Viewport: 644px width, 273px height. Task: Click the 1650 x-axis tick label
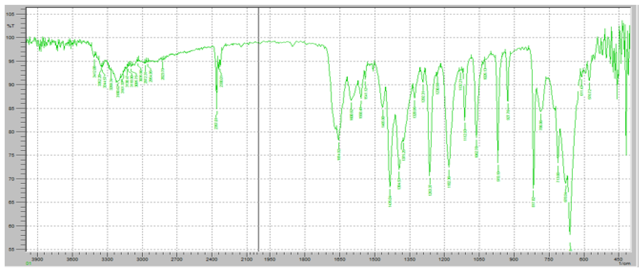(x=339, y=259)
